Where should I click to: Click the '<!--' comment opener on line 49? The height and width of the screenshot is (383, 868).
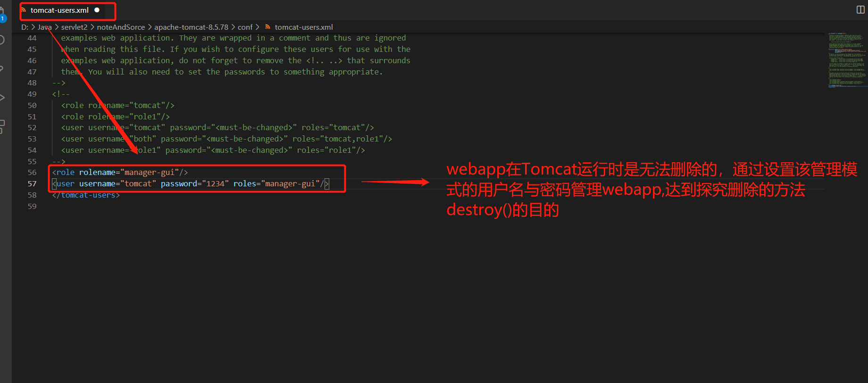pos(61,94)
